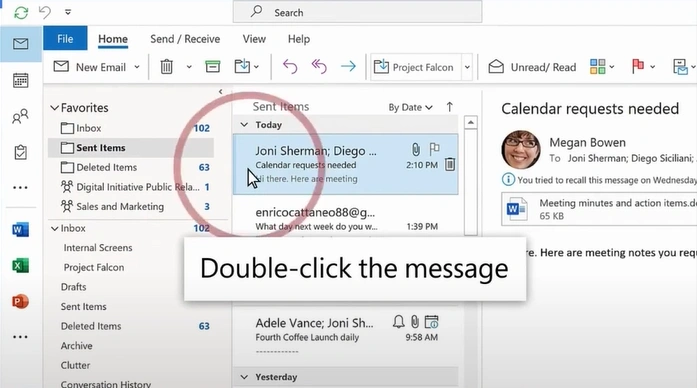Click the Forward arrow icon
Viewport: 697px width, 388px height.
click(348, 67)
